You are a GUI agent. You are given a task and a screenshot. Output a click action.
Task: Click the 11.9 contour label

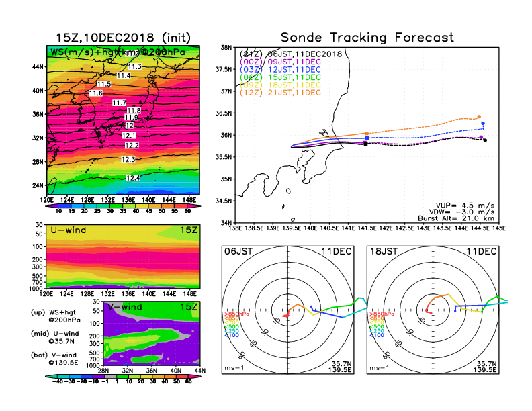tap(131, 118)
